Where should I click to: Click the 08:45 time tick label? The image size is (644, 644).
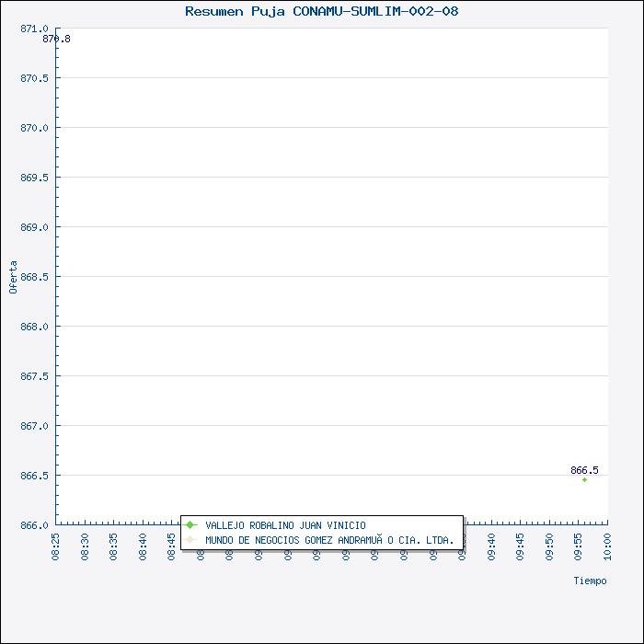[x=172, y=545]
